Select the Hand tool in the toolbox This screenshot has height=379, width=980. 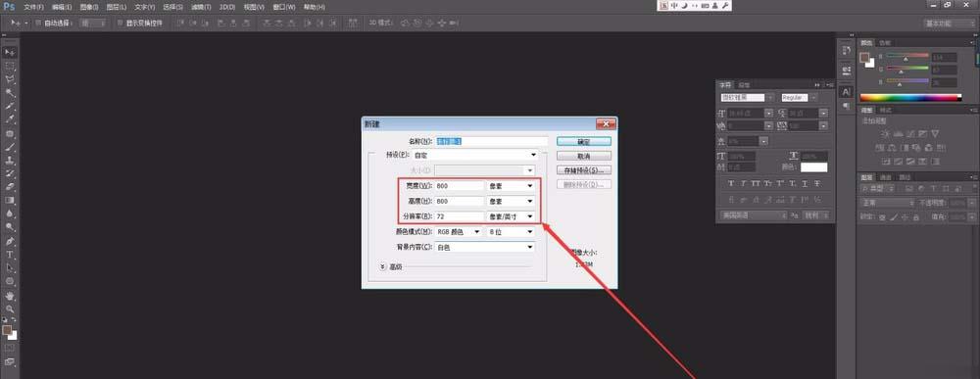coord(10,295)
